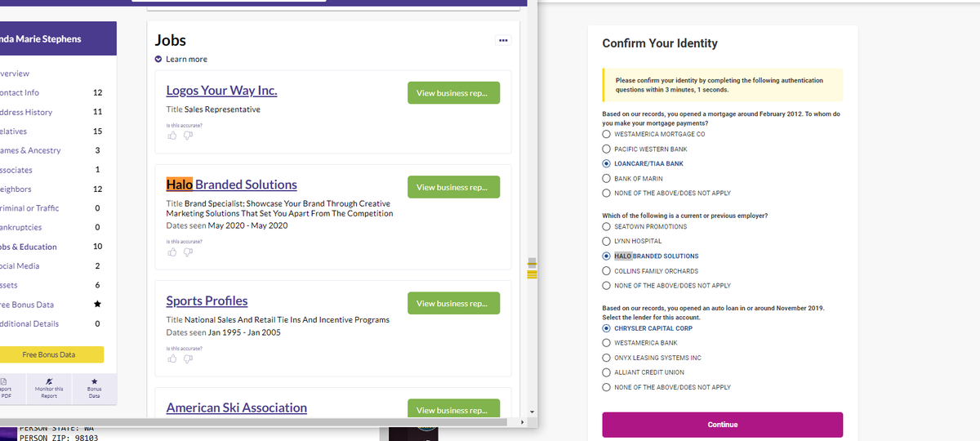View business report for Logos Your Way Inc.
980x441 pixels.
point(453,93)
